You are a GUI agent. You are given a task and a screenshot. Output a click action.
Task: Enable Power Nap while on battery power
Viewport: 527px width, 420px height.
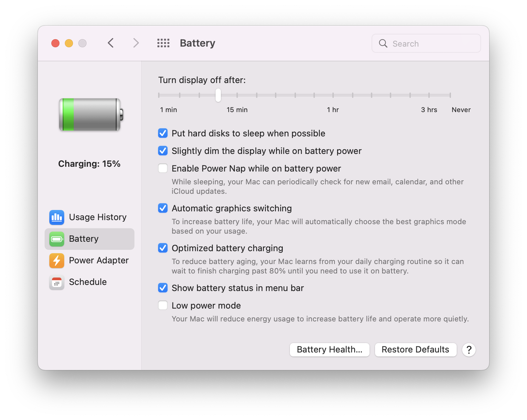pos(162,168)
